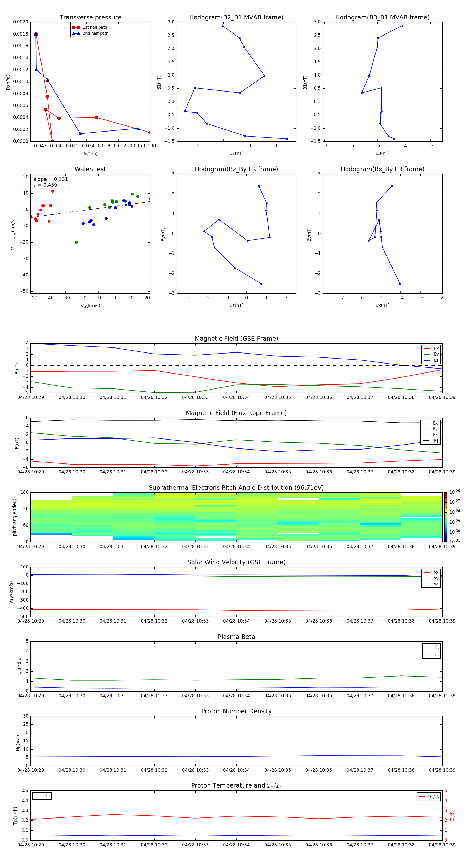
Task: Click the 'B2(nT)' axis label
Action: coord(236,153)
